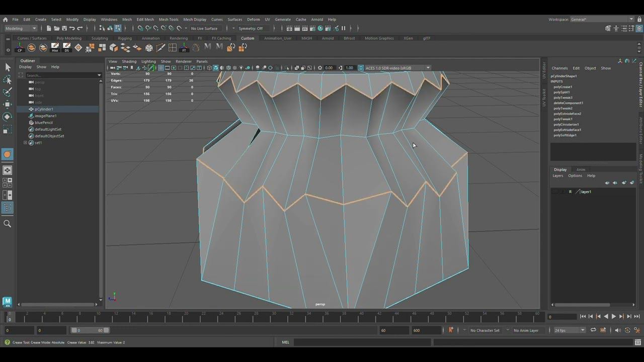Open the Outliner search filter dropdown arrow
Image resolution: width=644 pixels, height=362 pixels.
click(x=99, y=75)
